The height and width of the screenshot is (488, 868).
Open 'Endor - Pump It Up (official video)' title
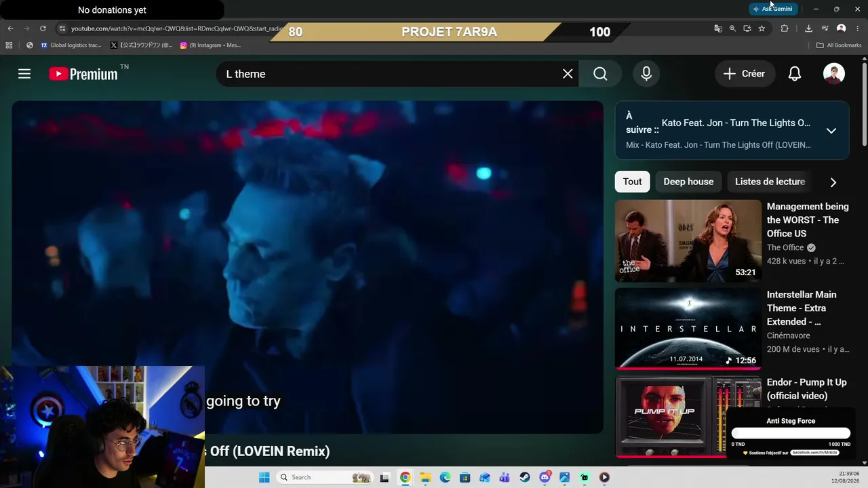pyautogui.click(x=806, y=389)
